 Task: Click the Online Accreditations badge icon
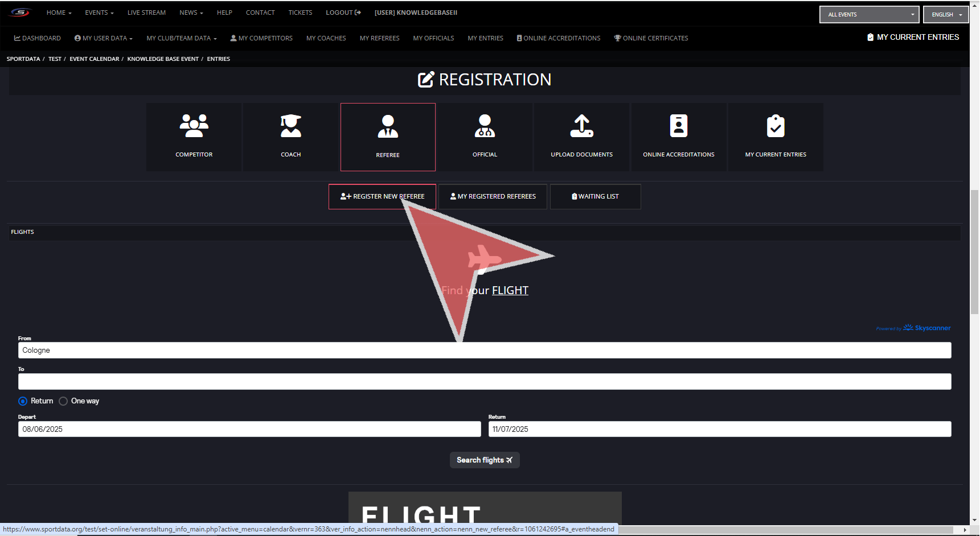678,126
